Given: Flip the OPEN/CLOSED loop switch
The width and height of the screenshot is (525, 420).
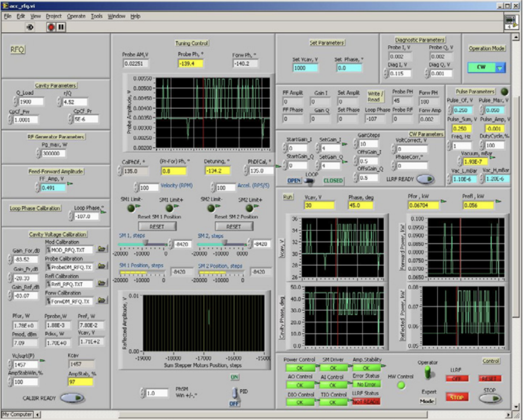Looking at the screenshot, I should point(310,181).
